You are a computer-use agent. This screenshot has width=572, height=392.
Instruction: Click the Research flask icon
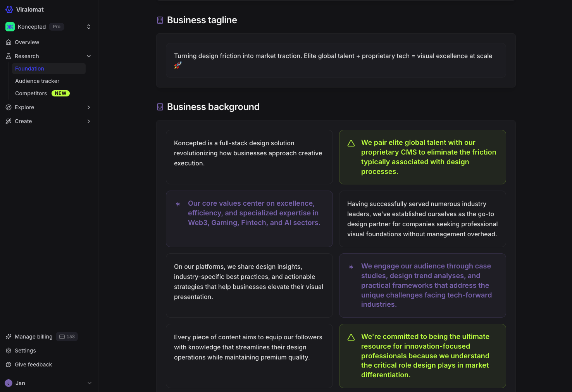pos(9,56)
